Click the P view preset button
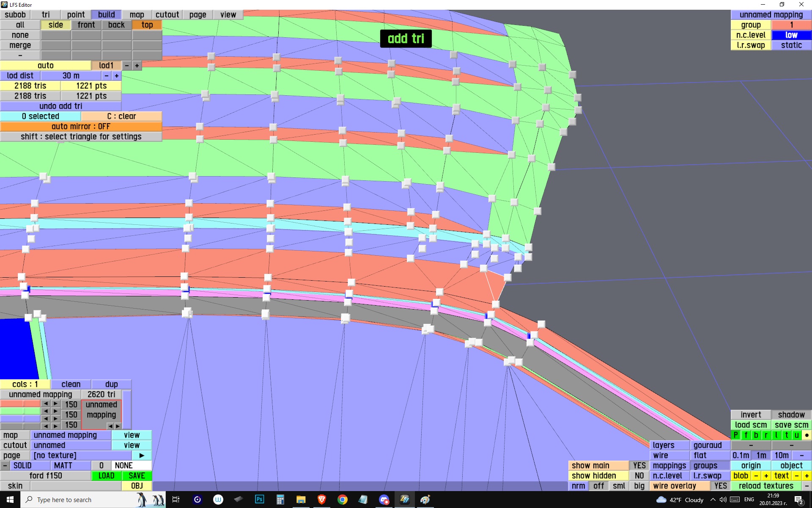Viewport: 812px width, 508px height. click(x=735, y=435)
